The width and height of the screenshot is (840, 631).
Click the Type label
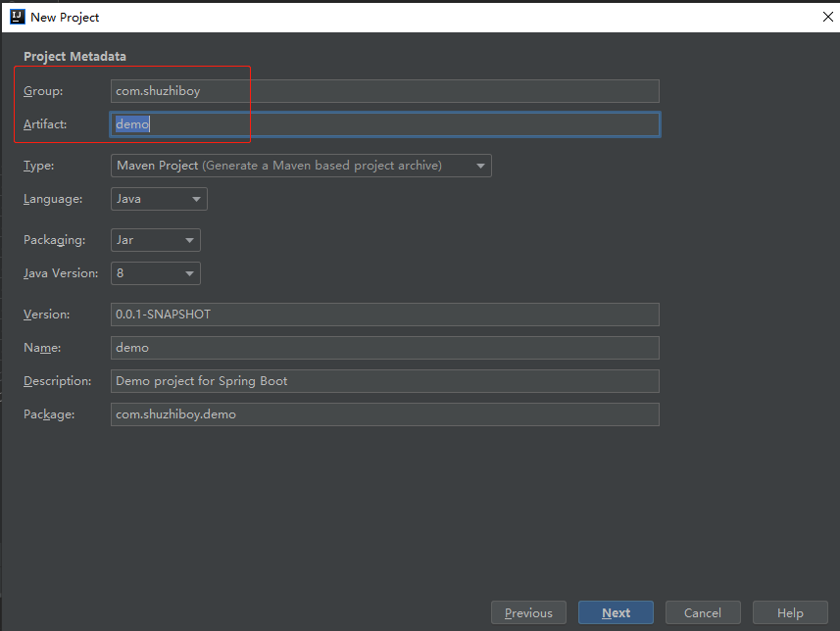[x=38, y=166]
